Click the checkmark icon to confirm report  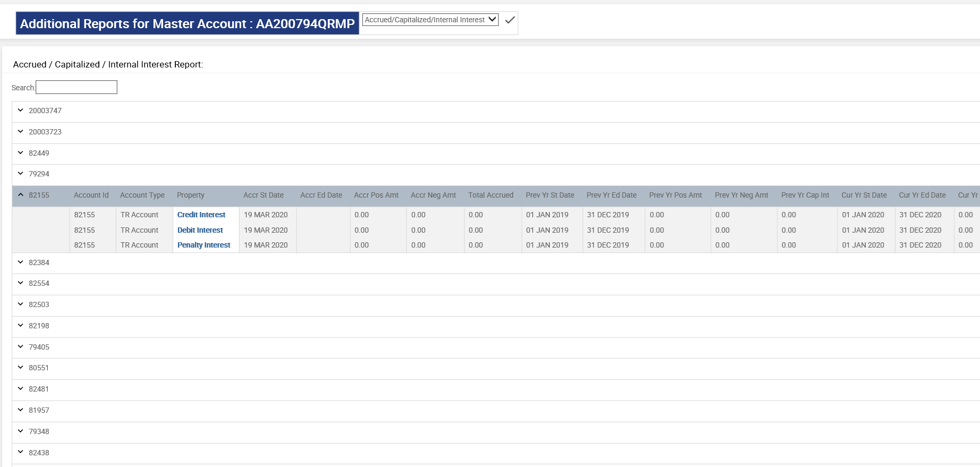point(510,20)
